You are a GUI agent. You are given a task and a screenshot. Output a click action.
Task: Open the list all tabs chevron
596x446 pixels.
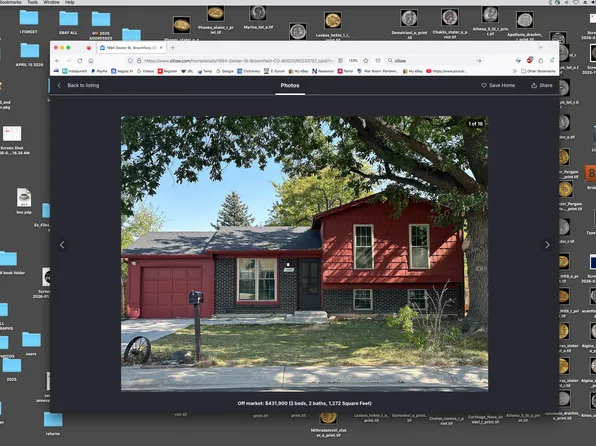pyautogui.click(x=540, y=48)
